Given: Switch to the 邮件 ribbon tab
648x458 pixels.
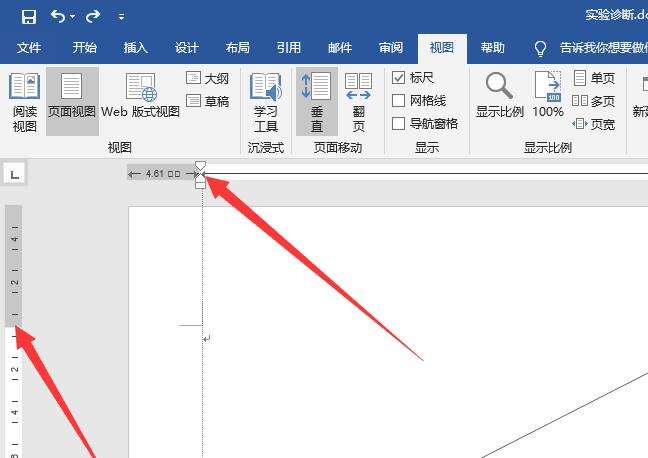Looking at the screenshot, I should pos(340,48).
